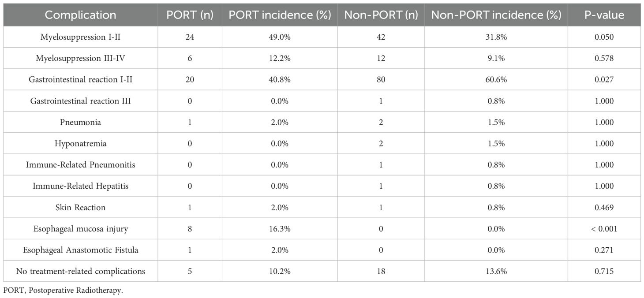
Task: Select the Skin Reaction row label
Action: click(x=80, y=207)
